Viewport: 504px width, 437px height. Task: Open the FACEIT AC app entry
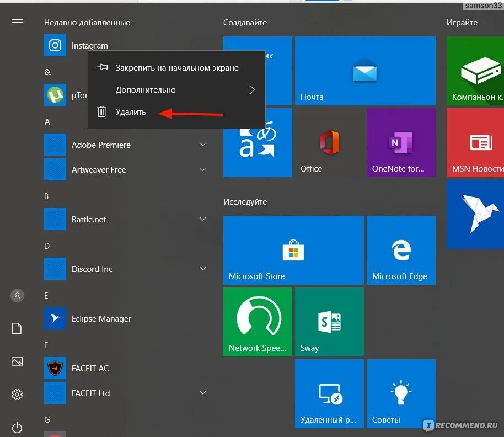point(90,368)
